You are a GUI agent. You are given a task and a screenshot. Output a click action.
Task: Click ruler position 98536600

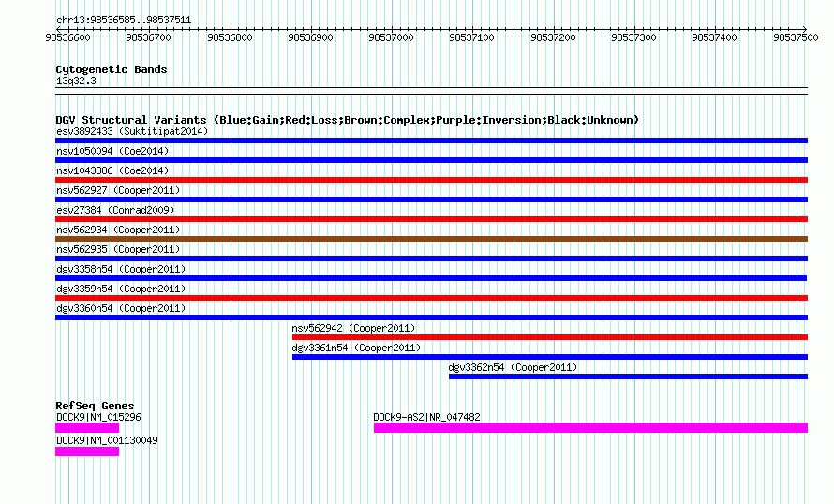point(67,37)
